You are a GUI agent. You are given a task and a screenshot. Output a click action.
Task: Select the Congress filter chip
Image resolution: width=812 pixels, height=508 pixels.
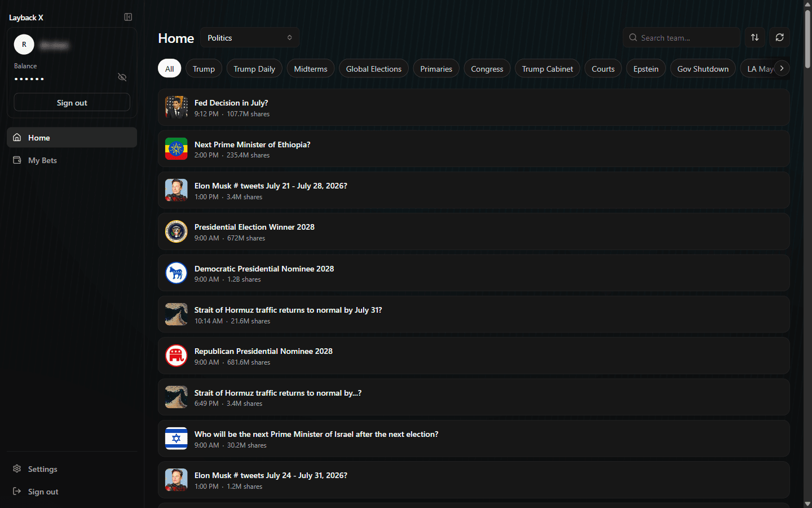click(x=487, y=68)
